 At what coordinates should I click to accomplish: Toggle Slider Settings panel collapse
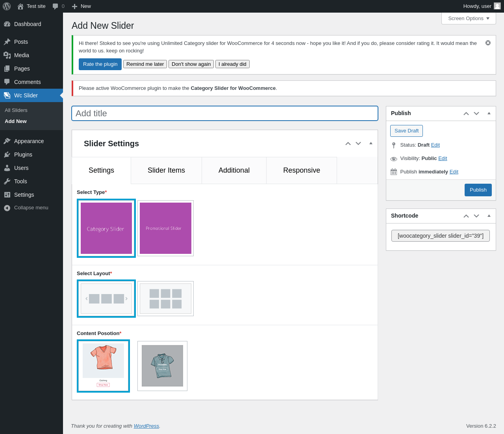coord(371,143)
